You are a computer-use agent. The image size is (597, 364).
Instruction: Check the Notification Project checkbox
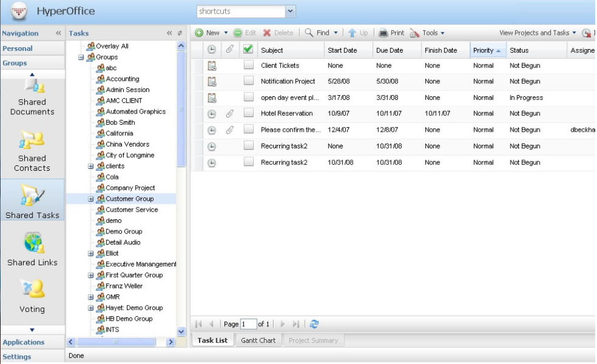click(249, 81)
